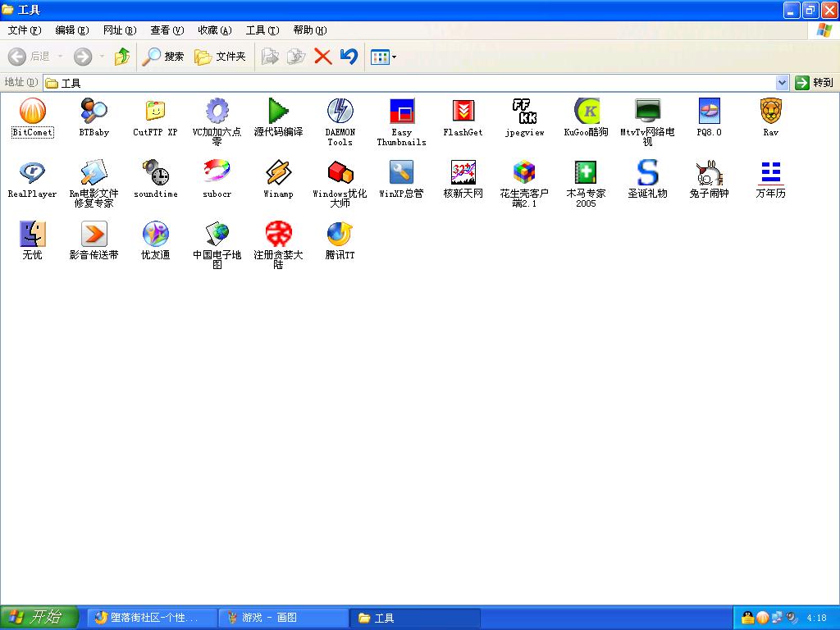
Task: Open the 文件(F) menu
Action: coord(25,30)
